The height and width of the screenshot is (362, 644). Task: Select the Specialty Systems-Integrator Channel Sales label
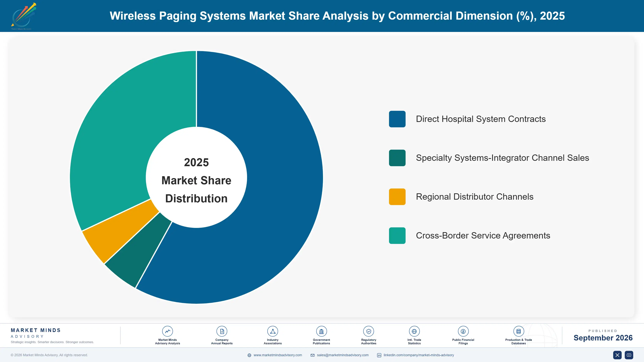pos(502,158)
